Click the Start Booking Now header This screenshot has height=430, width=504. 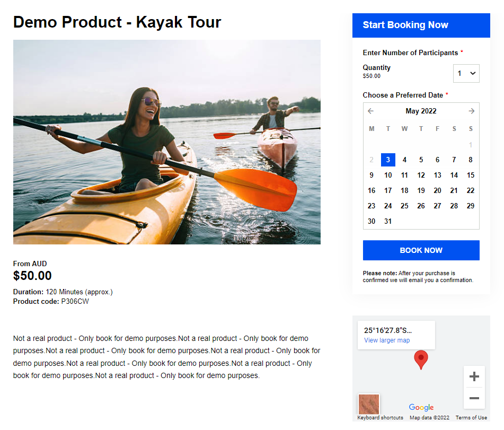point(421,25)
